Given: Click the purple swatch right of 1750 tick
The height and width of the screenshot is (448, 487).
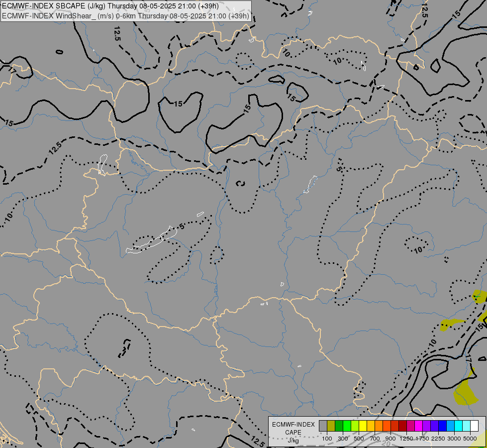Looking at the screenshot, I should (427, 426).
